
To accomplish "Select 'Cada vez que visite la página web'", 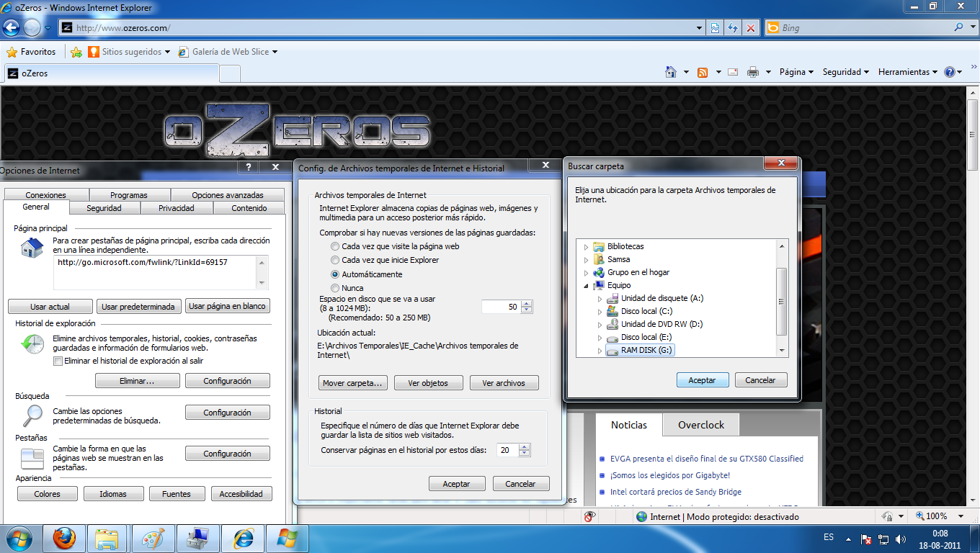I will click(x=335, y=246).
